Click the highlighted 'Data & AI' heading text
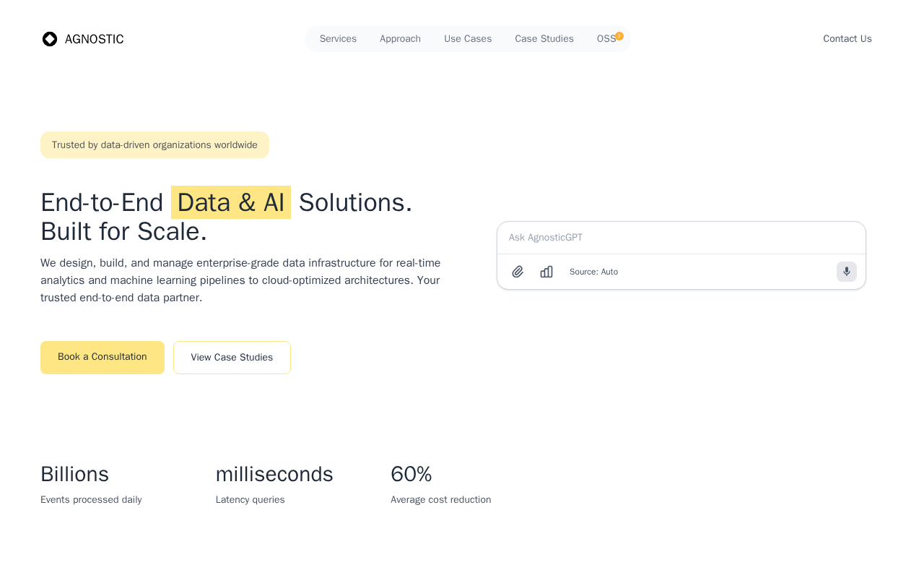 click(x=231, y=202)
